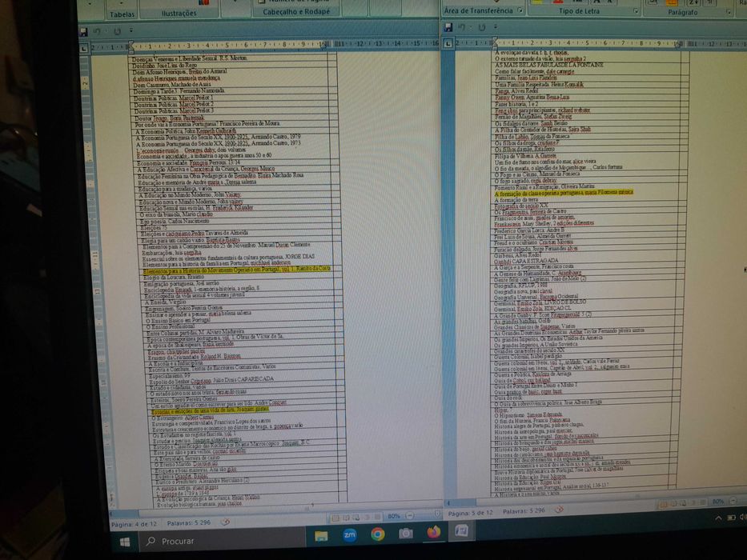This screenshot has height=560, width=747.
Task: Click Palavras count in left window status bar
Action: pyautogui.click(x=189, y=522)
